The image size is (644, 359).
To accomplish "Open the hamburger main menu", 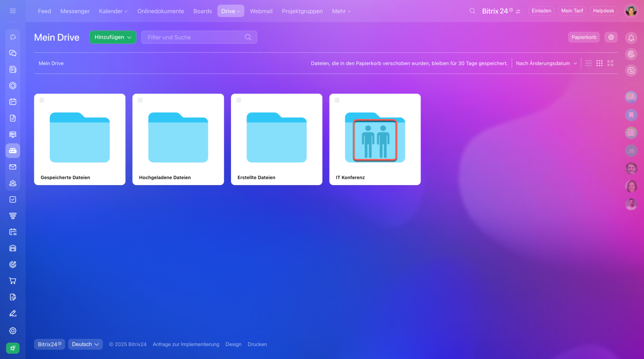I will [13, 11].
